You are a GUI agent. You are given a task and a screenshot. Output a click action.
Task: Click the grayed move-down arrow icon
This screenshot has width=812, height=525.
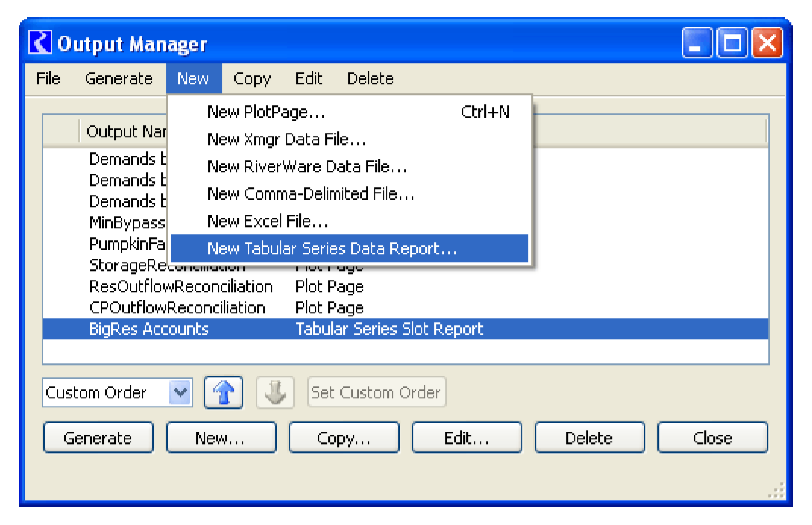tap(274, 393)
